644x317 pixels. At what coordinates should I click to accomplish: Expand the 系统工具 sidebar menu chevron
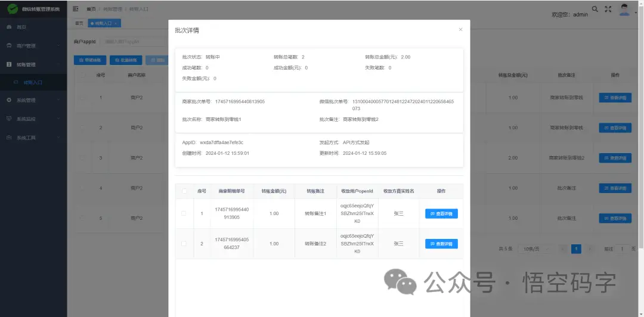pos(58,138)
